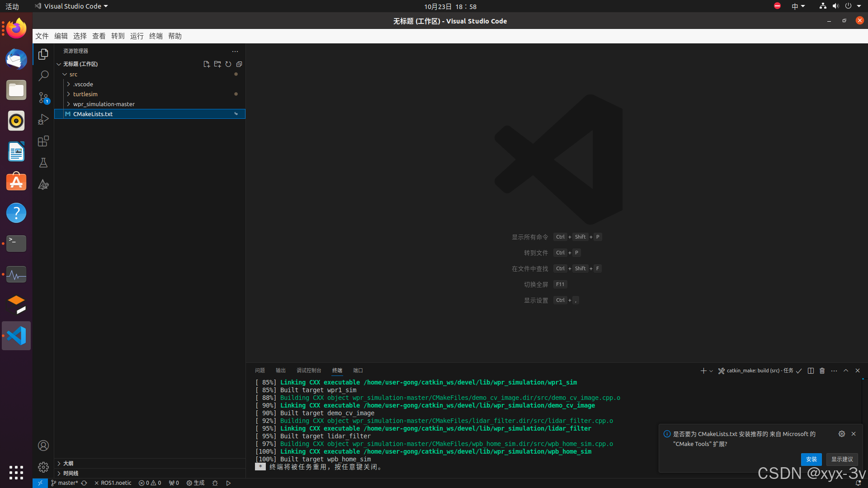The image size is (868, 488).
Task: Split the terminal panel
Action: click(x=811, y=371)
